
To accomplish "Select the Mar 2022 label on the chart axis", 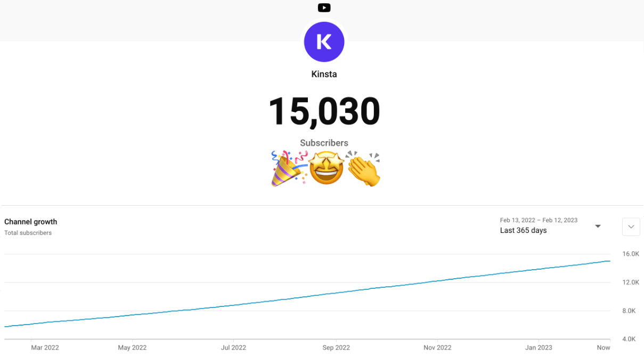I will click(x=45, y=347).
